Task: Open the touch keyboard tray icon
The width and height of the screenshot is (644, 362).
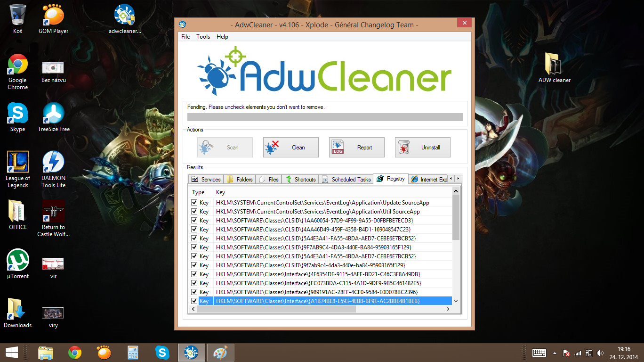Action: pyautogui.click(x=539, y=353)
